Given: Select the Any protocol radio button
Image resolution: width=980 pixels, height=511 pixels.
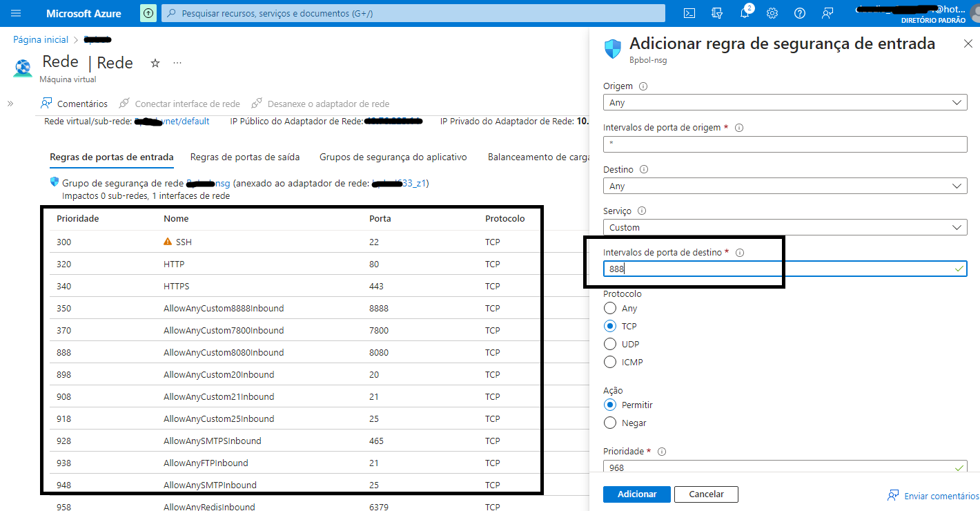Looking at the screenshot, I should click(x=609, y=308).
